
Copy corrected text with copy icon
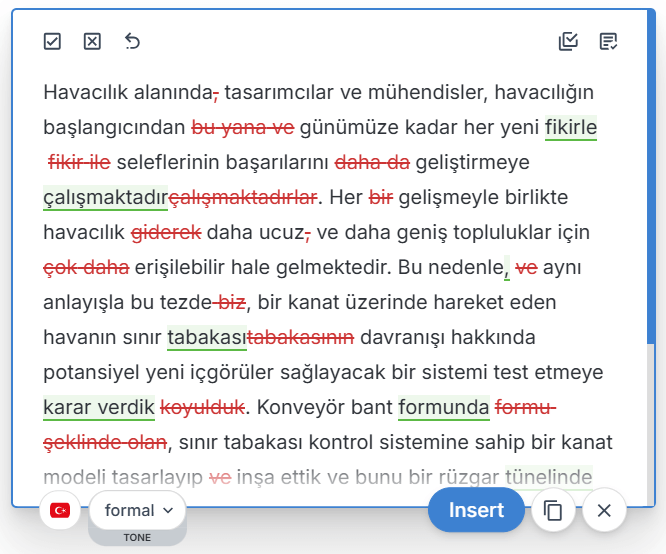[x=553, y=511]
